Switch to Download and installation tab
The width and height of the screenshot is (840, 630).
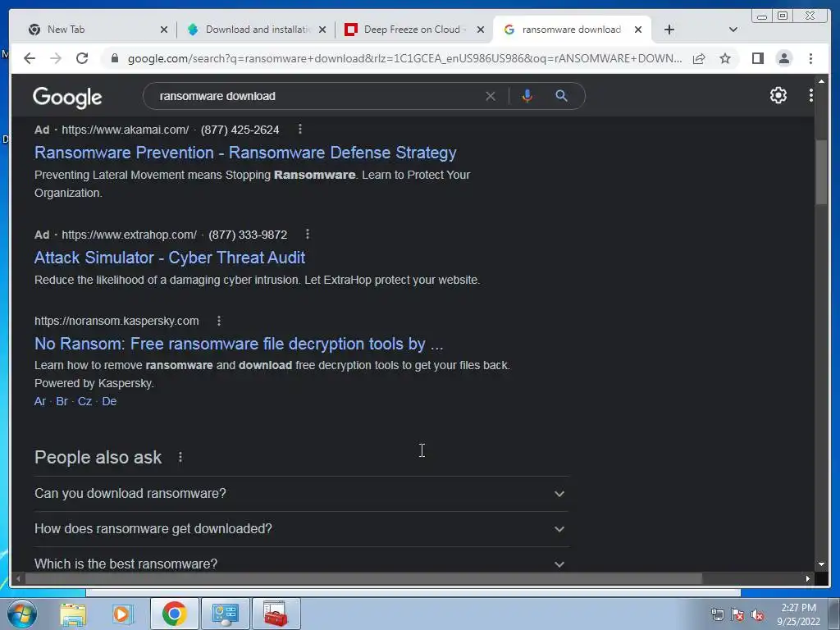point(256,30)
